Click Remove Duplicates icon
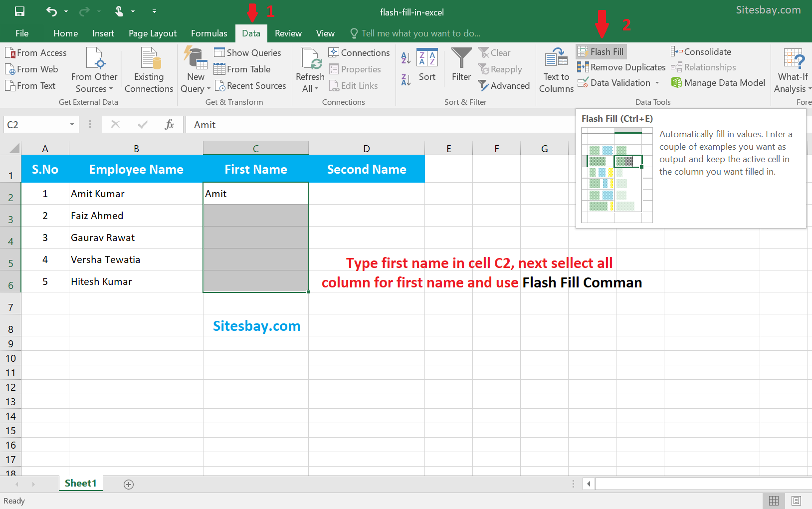 click(583, 67)
